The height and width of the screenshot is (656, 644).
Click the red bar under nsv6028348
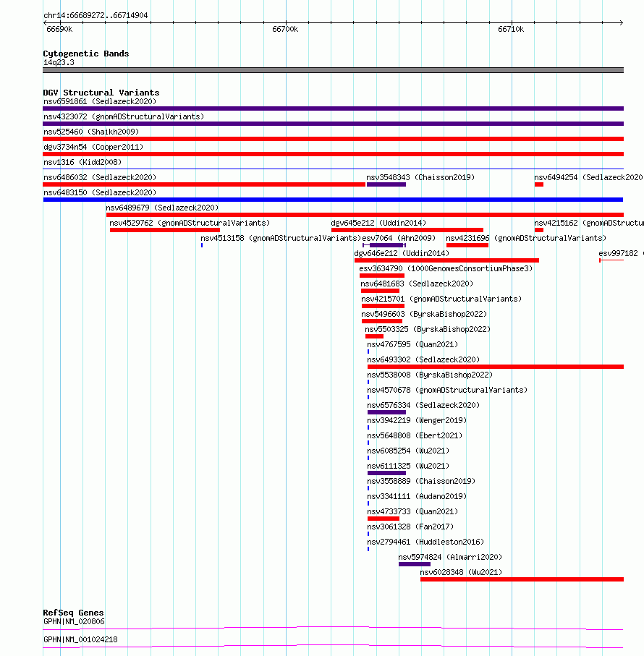tap(522, 579)
